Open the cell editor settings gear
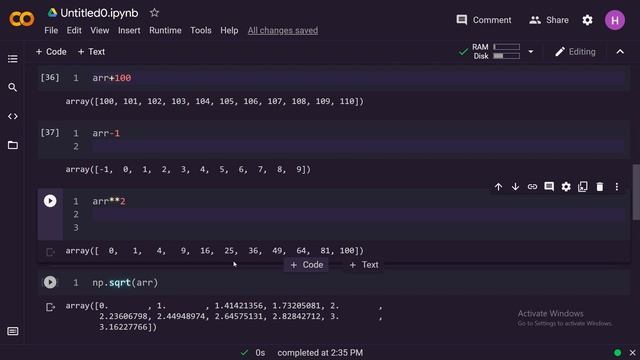Screen dimensions: 640x360 point(566,187)
